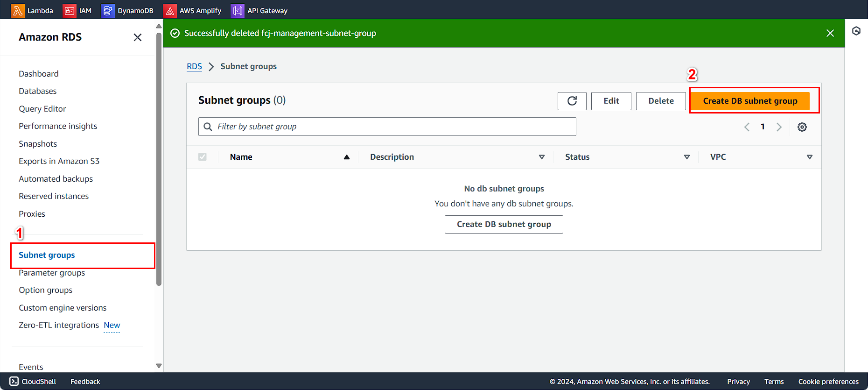Follow the RDS breadcrumb link
868x390 pixels.
coord(194,66)
